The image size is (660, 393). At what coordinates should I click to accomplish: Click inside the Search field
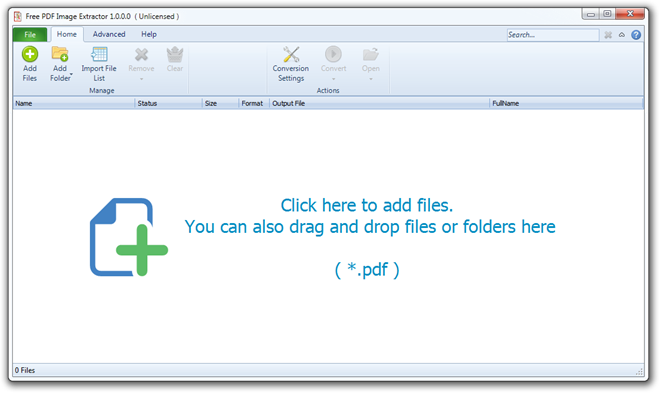553,35
